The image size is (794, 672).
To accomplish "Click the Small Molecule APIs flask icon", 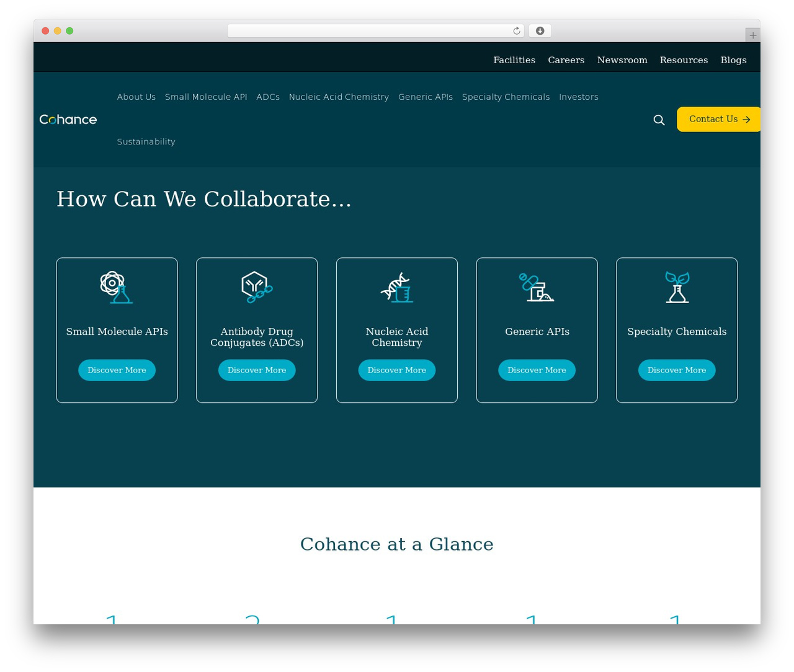I will [117, 287].
